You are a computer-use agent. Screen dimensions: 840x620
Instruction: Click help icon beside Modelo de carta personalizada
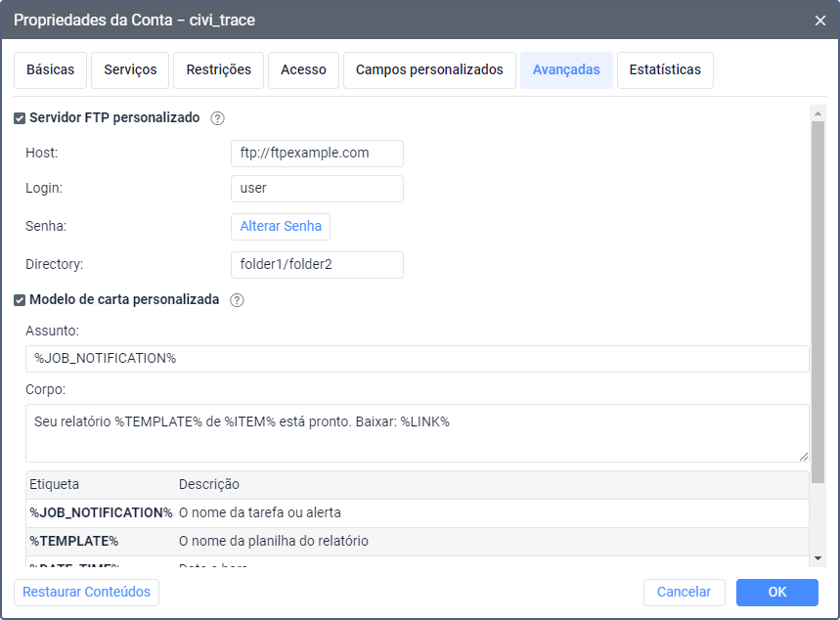click(x=237, y=300)
